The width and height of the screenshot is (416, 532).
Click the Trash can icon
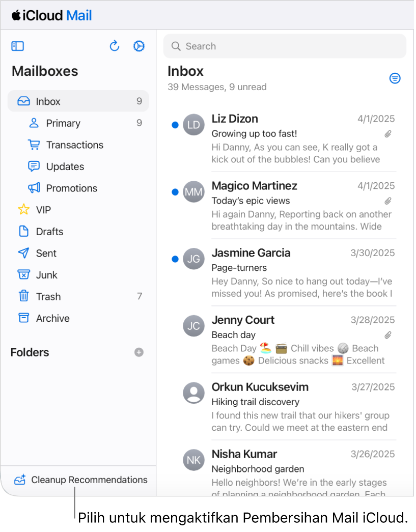click(23, 296)
